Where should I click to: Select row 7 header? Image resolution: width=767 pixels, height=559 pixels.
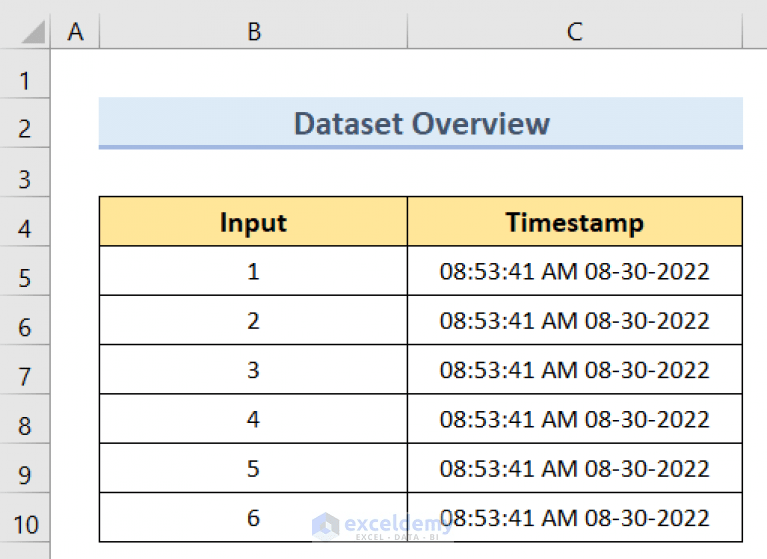tap(24, 370)
